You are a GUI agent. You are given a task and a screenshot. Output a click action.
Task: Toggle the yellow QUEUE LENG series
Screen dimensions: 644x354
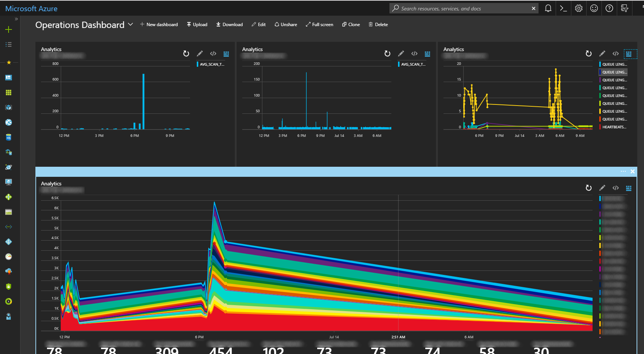[613, 112]
